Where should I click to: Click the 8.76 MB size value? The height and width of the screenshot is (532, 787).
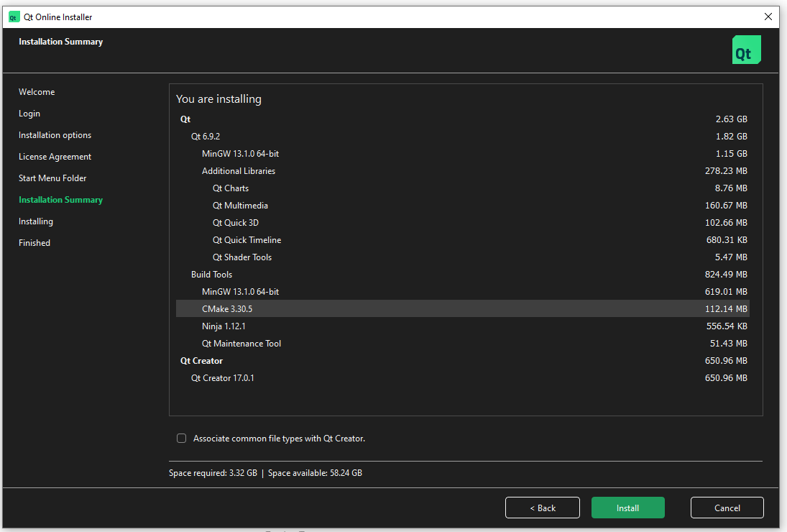click(x=731, y=188)
